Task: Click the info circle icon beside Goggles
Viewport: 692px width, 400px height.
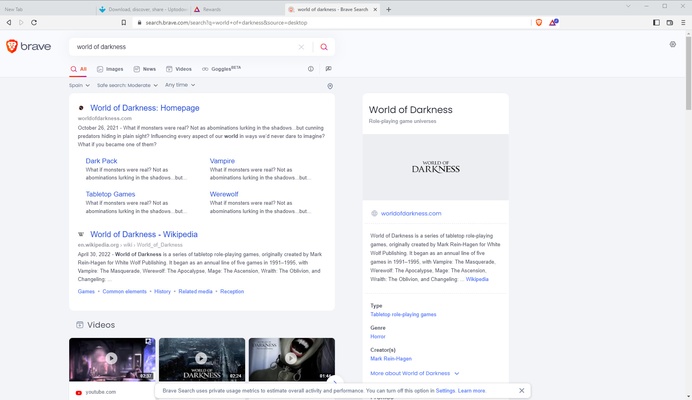Action: [x=311, y=69]
